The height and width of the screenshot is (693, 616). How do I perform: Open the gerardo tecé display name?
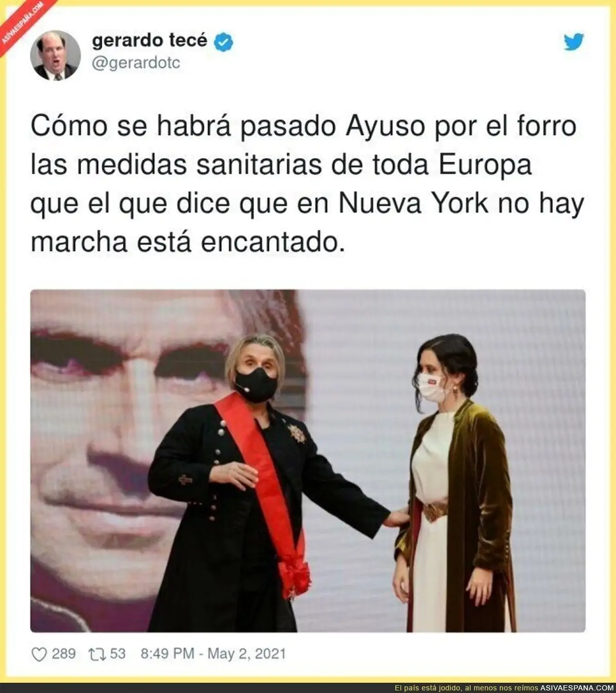point(149,41)
